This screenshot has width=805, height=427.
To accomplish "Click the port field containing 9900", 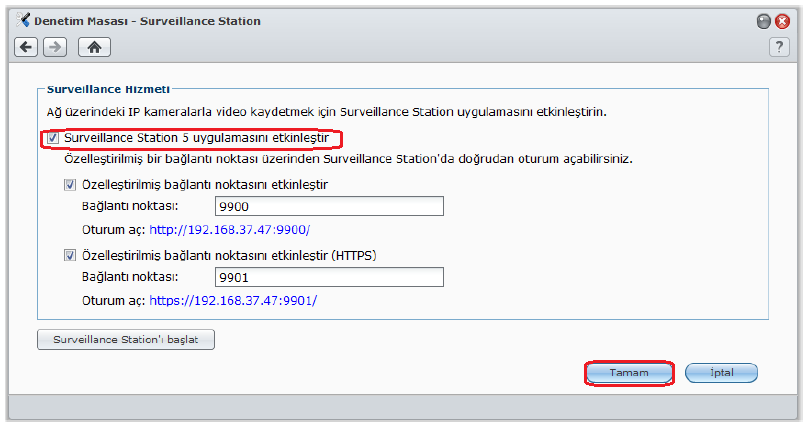I will click(328, 206).
